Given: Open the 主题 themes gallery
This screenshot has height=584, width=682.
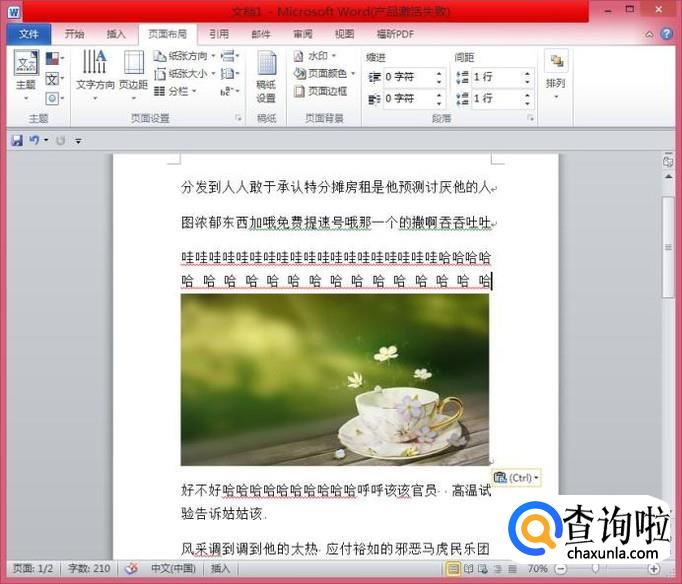Looking at the screenshot, I should 26,75.
